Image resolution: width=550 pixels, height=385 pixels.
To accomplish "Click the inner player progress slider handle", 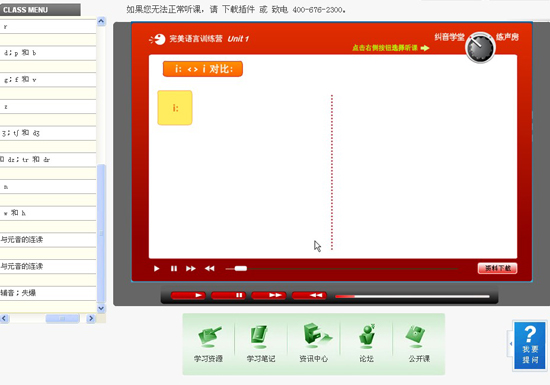I will click(x=241, y=269).
